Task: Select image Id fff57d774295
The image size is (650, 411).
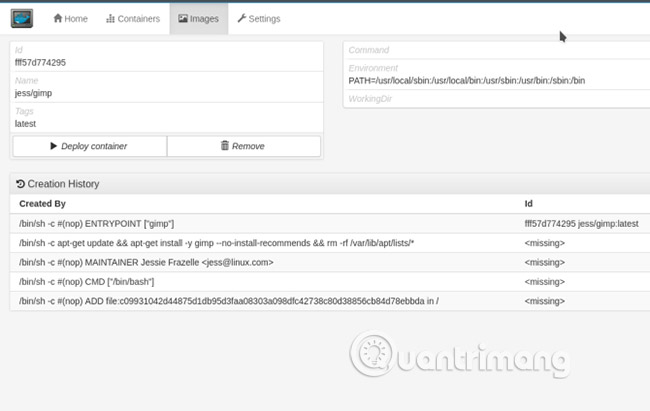Action: click(40, 63)
